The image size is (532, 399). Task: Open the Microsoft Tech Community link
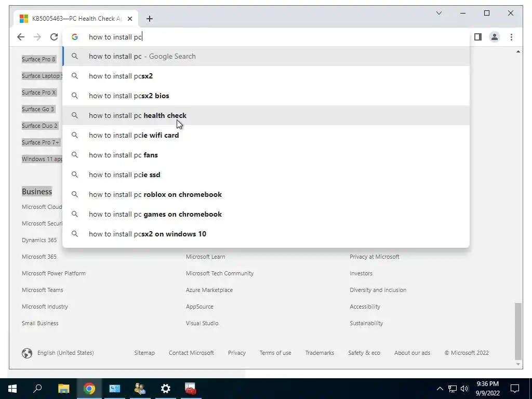pos(220,273)
